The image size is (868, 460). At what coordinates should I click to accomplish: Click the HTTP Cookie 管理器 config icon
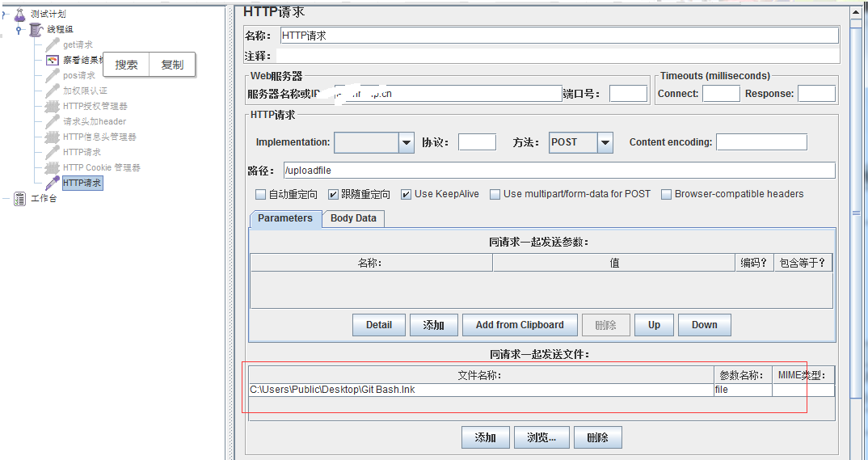53,167
